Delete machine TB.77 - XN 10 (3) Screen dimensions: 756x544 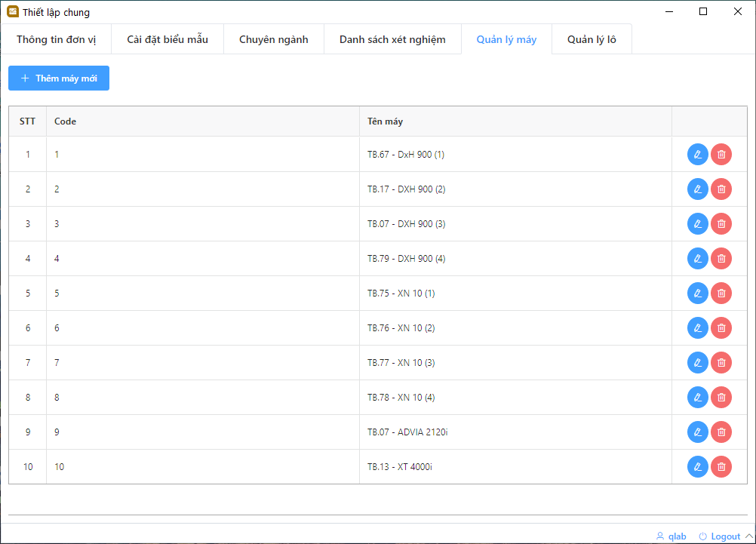[721, 363]
